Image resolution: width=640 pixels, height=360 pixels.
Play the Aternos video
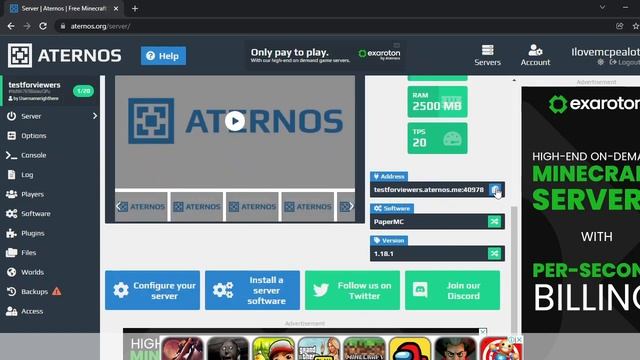[x=235, y=121]
